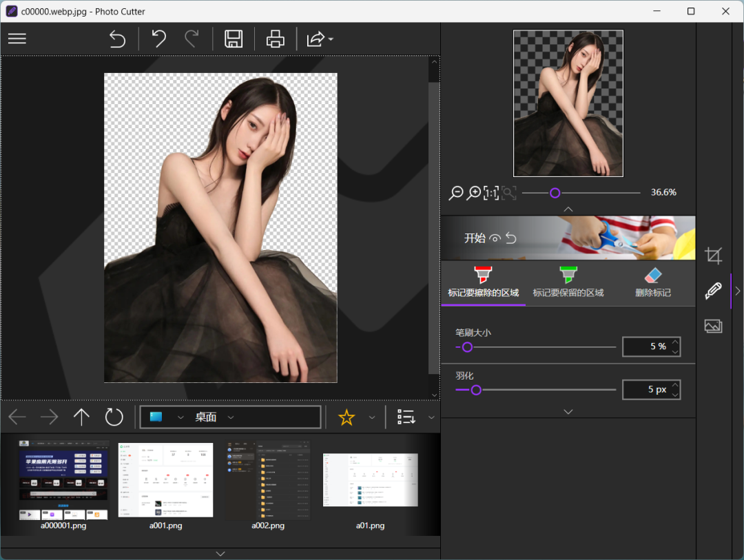Open the background image tool in the sidebar
744x560 pixels.
[713, 326]
